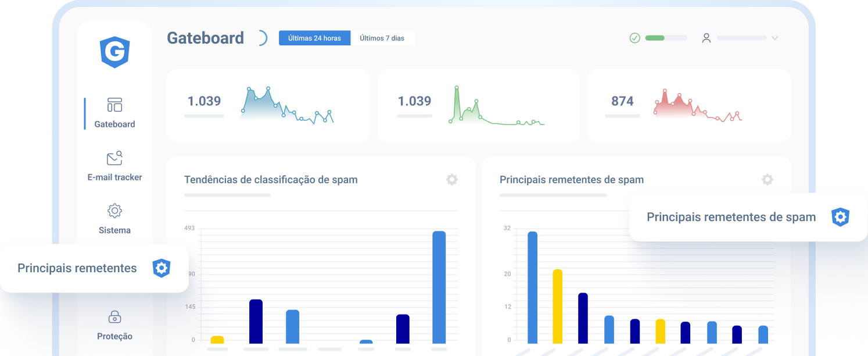Click blue shield gear in Principais remetentes tooltip
868x356 pixels.
[162, 268]
